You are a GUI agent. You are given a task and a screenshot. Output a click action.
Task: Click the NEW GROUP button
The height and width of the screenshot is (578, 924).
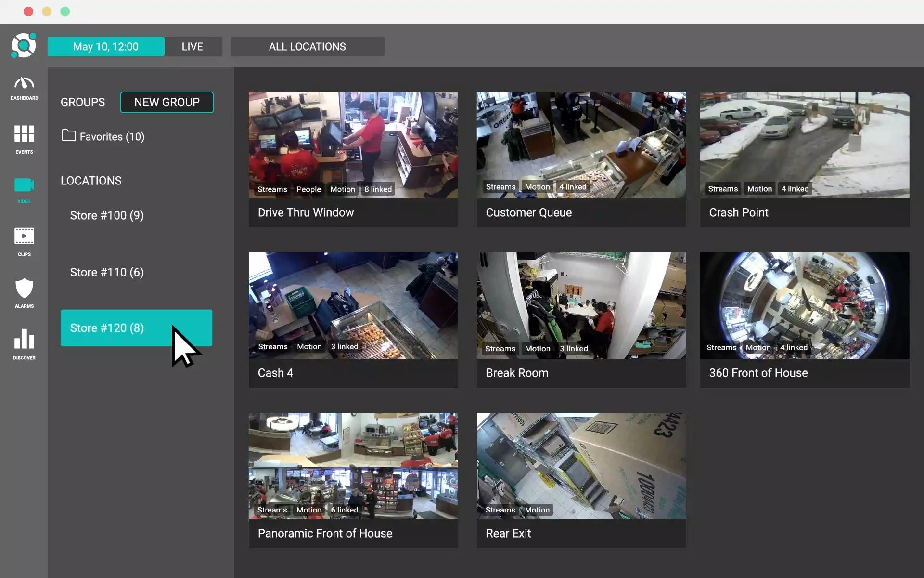click(167, 102)
